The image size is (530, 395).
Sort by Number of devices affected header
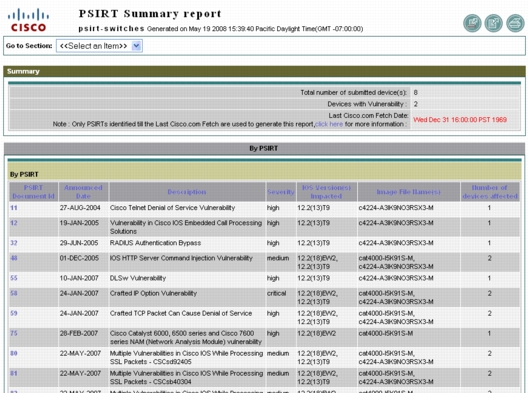coord(490,192)
